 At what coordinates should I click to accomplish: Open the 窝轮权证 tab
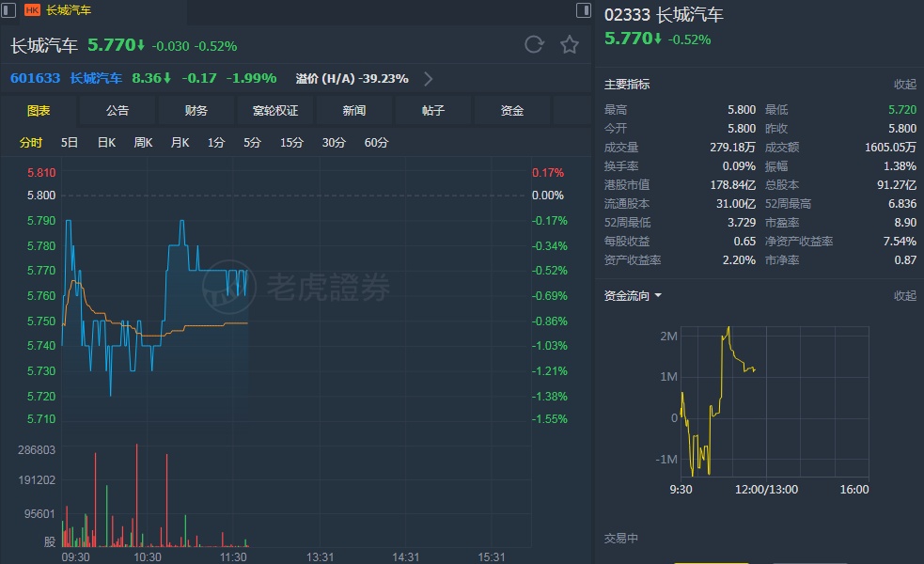(275, 110)
